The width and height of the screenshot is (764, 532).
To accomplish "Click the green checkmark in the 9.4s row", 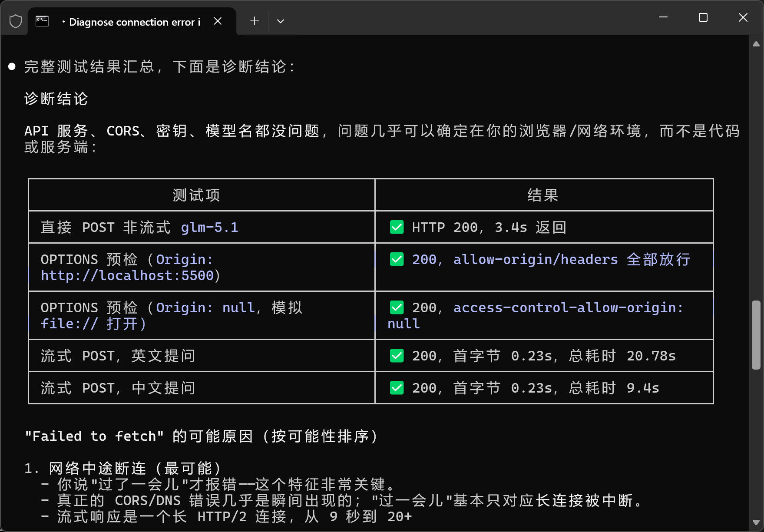I will pyautogui.click(x=397, y=388).
